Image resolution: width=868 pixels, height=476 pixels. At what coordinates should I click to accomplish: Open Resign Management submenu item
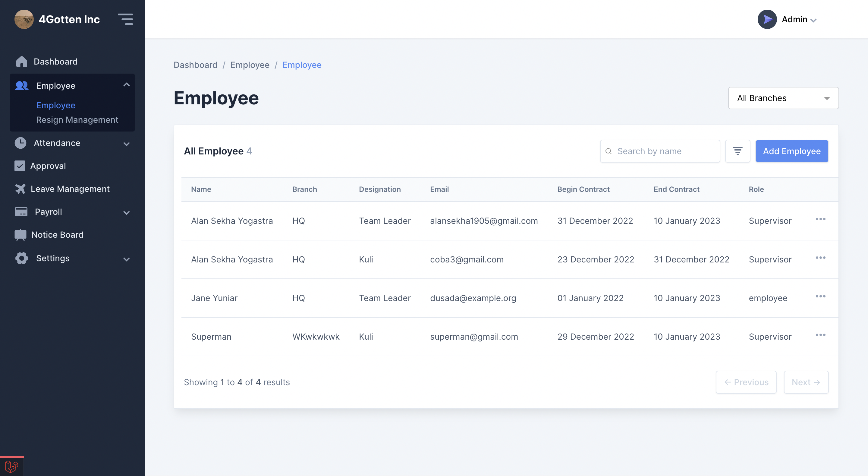(77, 120)
